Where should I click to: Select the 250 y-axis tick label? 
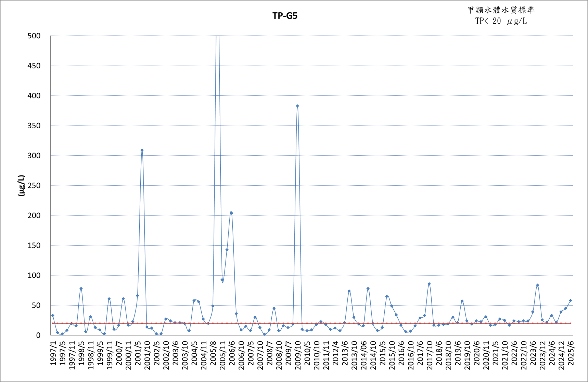34,186
